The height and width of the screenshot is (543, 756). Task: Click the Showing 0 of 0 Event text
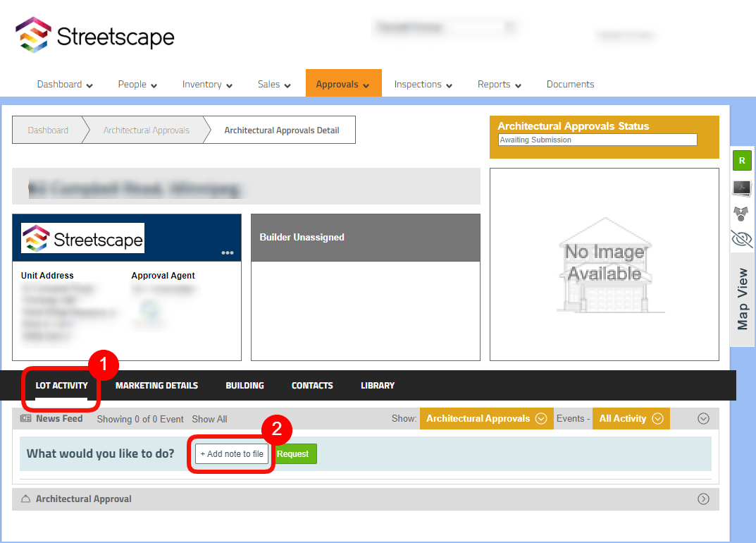140,419
